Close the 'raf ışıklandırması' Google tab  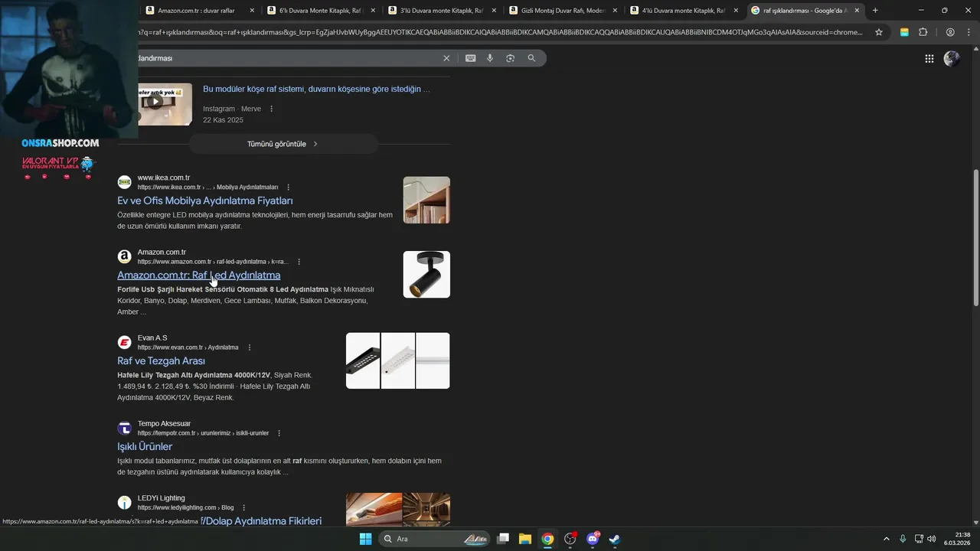pos(857,11)
